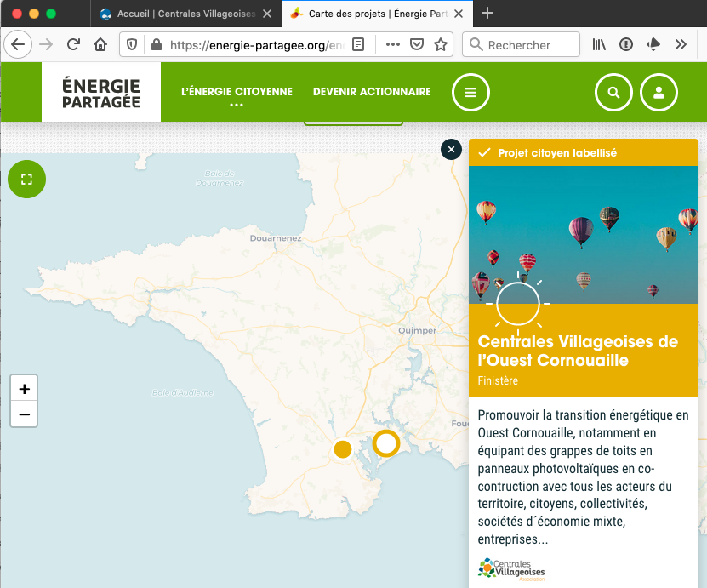Open the Library toolbar icon
This screenshot has width=707, height=588.
click(599, 44)
